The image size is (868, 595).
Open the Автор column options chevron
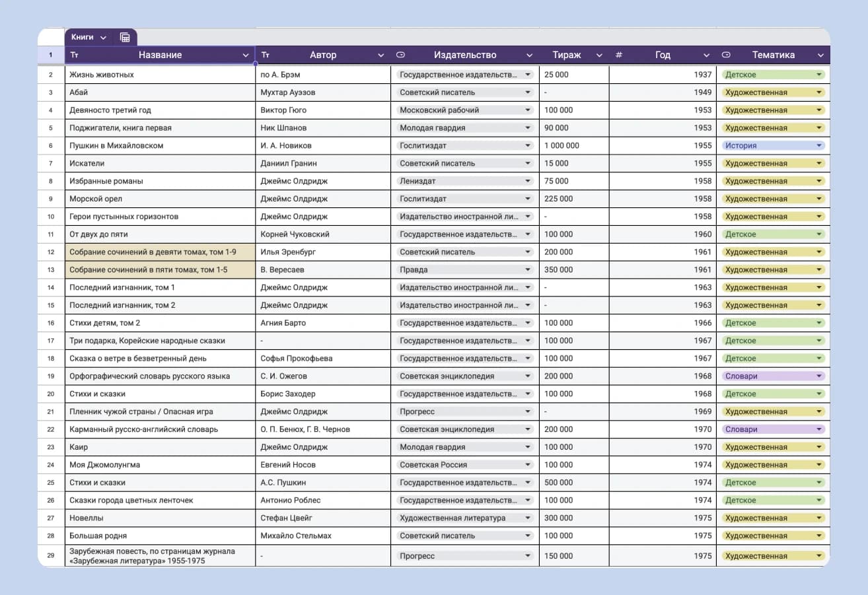[x=380, y=55]
